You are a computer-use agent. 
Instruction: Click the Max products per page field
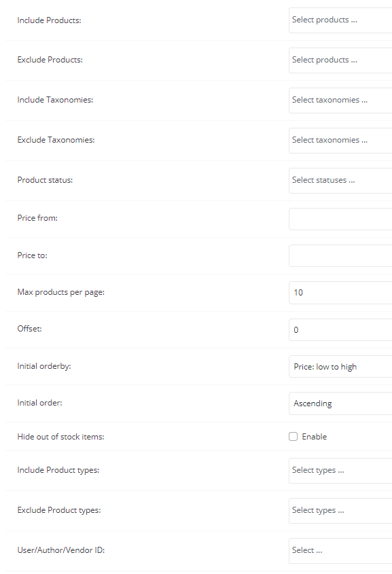[340, 293]
